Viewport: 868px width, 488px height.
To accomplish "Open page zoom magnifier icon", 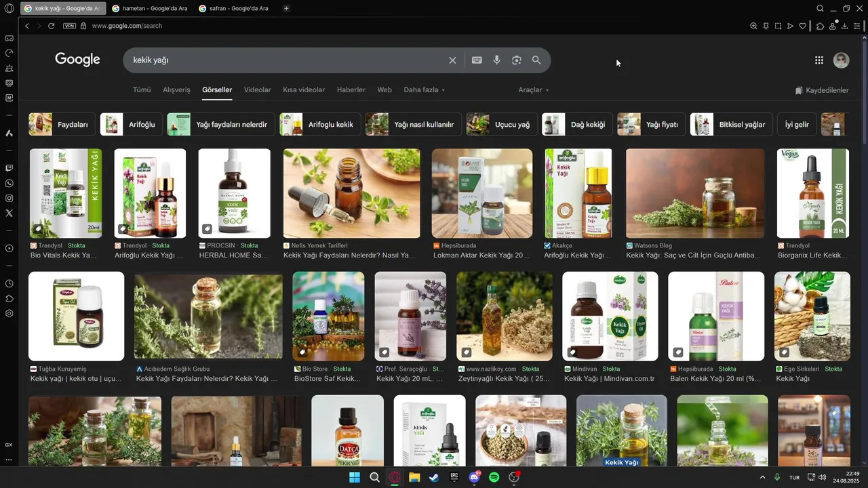I will point(753,26).
